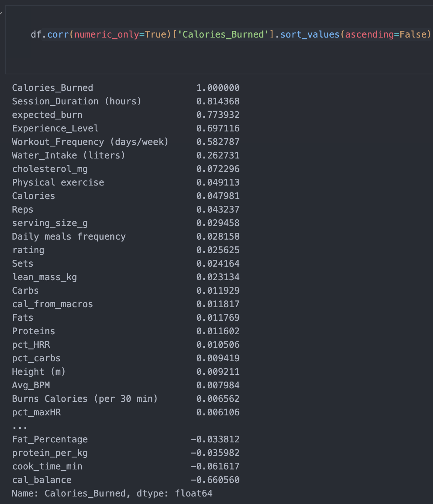Click the Burns Calories (per 30 min) label
Viewport: 433px width, 504px height.
pyautogui.click(x=85, y=399)
